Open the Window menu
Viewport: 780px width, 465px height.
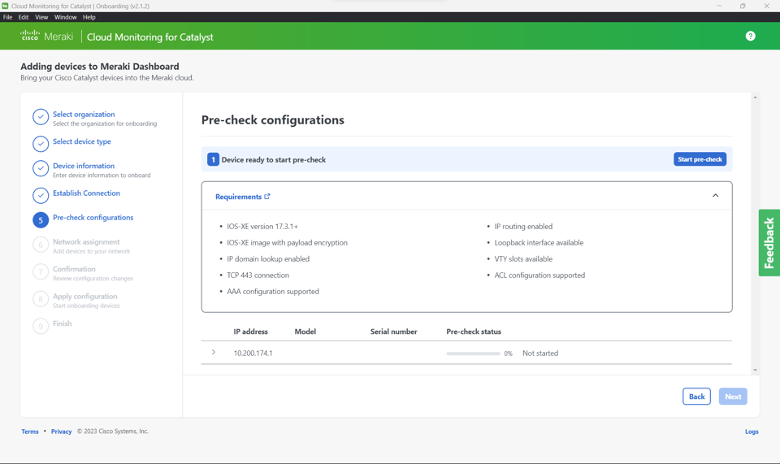pos(65,17)
